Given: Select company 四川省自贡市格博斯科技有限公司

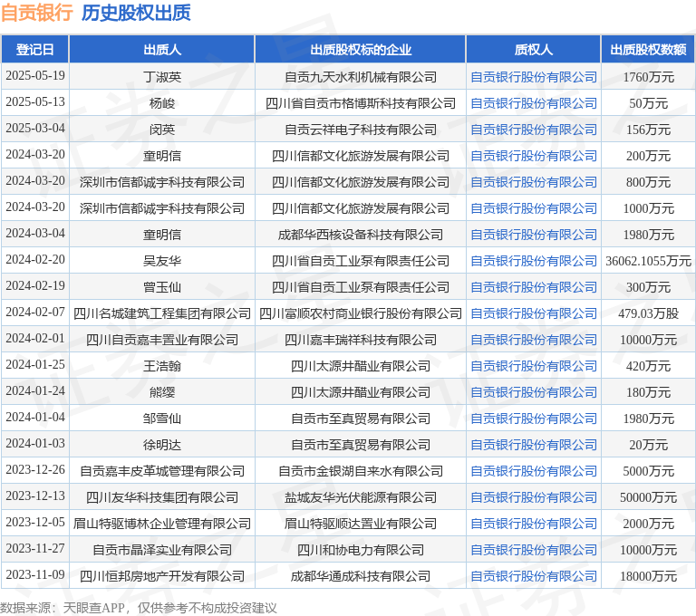Looking at the screenshot, I should point(361,103).
